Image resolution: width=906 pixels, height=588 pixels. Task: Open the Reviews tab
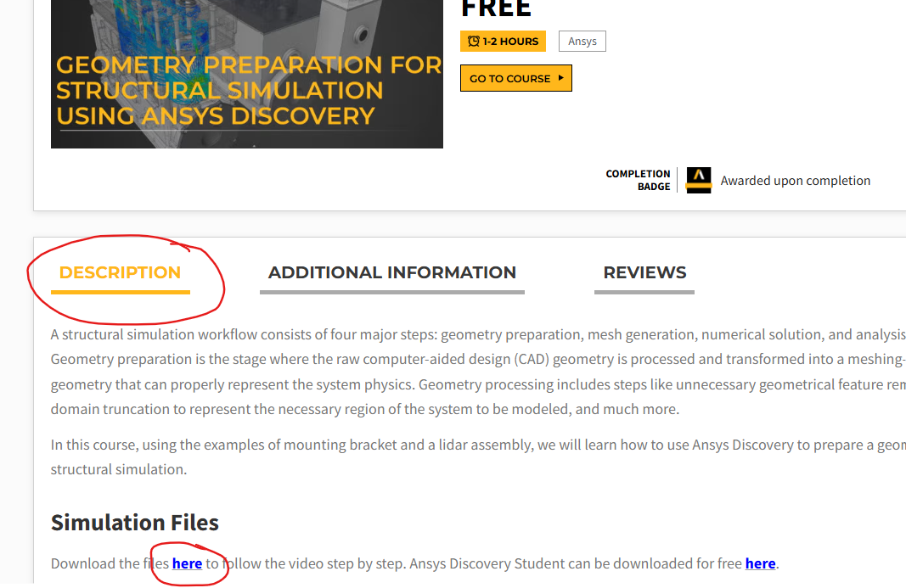[x=644, y=272]
